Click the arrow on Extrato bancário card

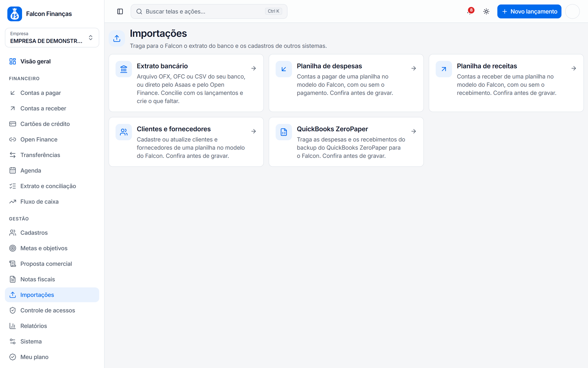[x=254, y=68]
